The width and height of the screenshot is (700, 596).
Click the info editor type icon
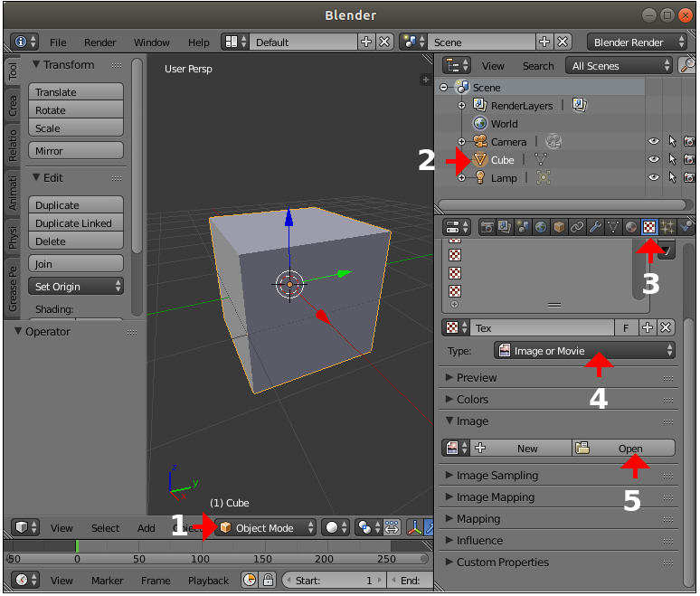tap(24, 42)
